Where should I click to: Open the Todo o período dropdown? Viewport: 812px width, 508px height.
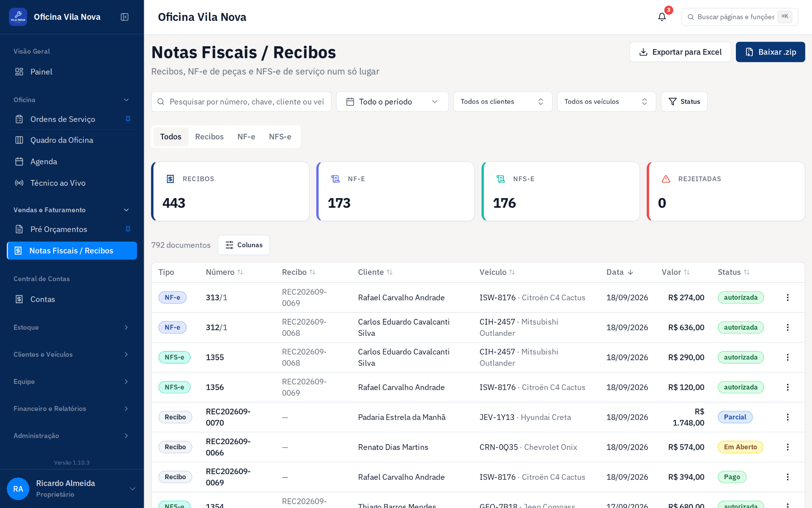point(392,102)
